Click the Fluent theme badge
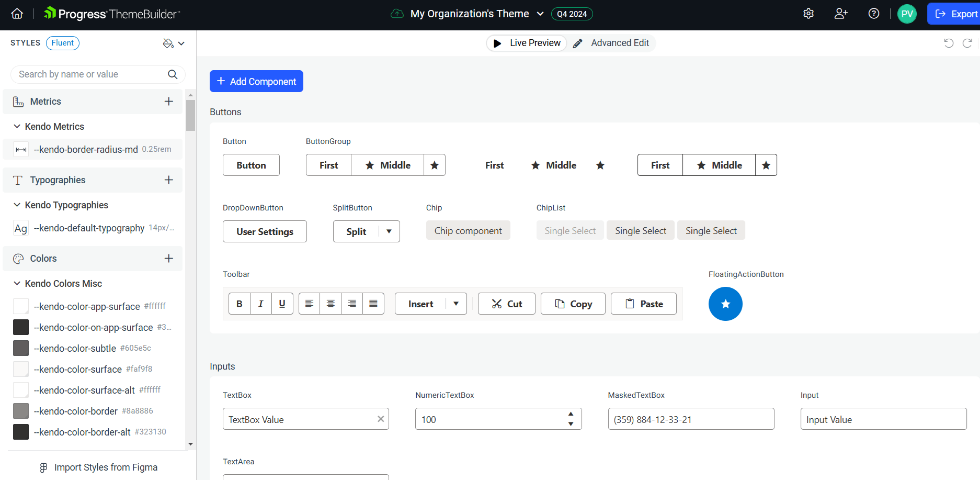 [x=63, y=43]
